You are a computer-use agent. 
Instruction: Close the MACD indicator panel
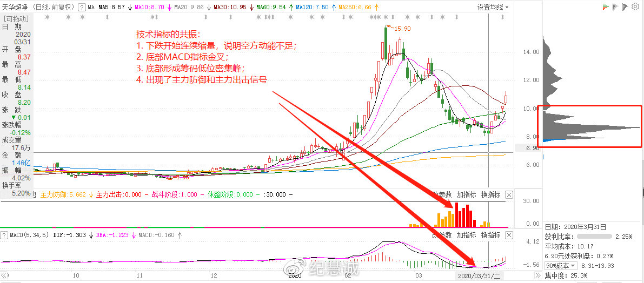point(509,235)
